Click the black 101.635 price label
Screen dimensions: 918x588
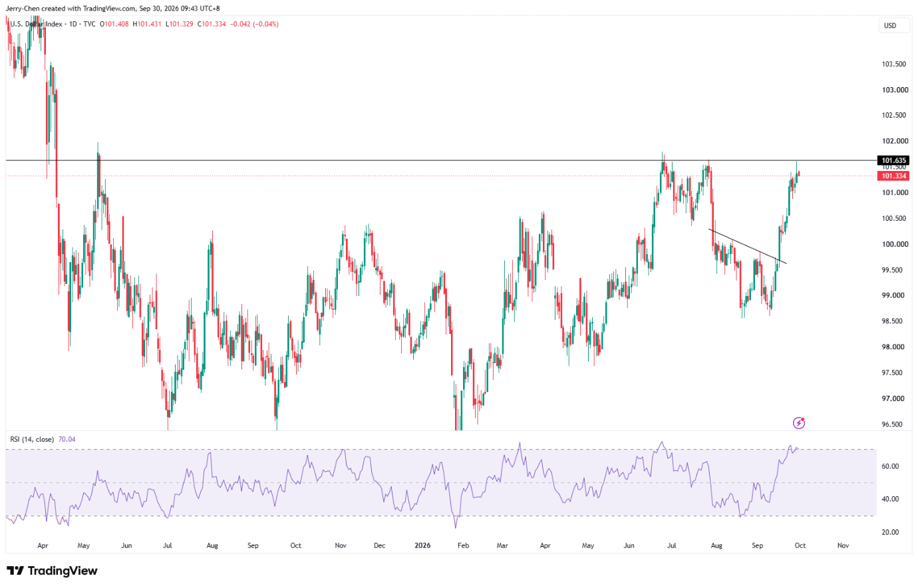[893, 160]
